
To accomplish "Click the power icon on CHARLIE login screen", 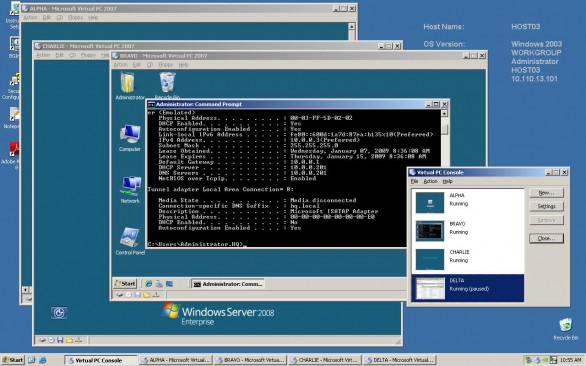I will 59,313.
